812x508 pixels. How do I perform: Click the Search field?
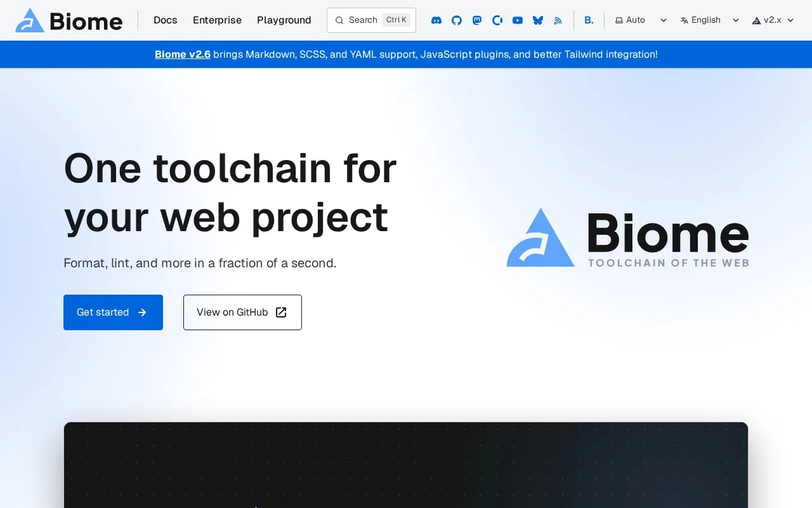[x=371, y=20]
